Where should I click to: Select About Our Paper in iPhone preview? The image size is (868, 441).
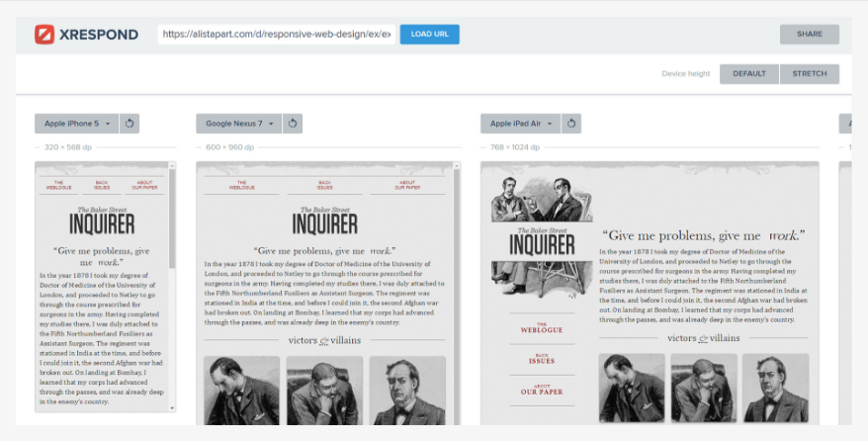point(143,184)
